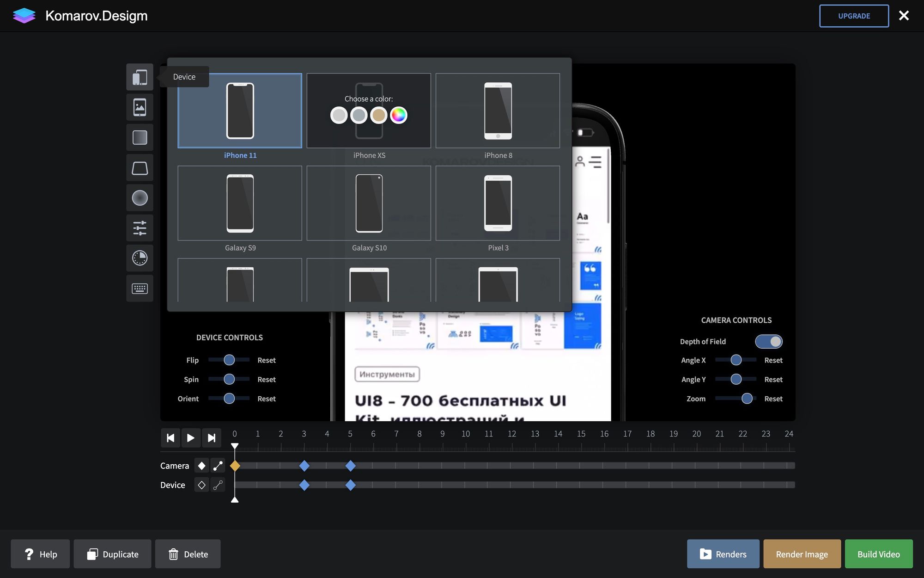Image resolution: width=924 pixels, height=578 pixels.
Task: Click Build Video
Action: click(879, 554)
